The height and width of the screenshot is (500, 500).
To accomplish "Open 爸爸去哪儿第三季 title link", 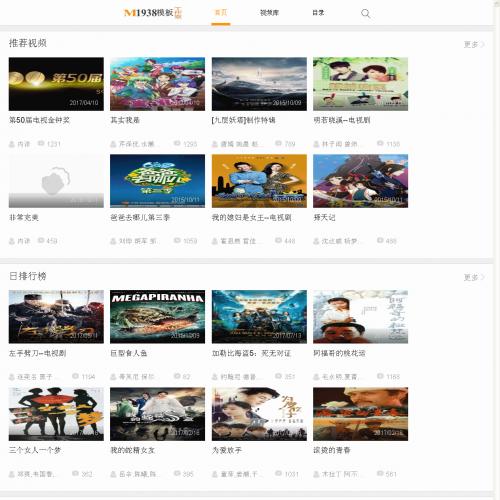I will 140,218.
